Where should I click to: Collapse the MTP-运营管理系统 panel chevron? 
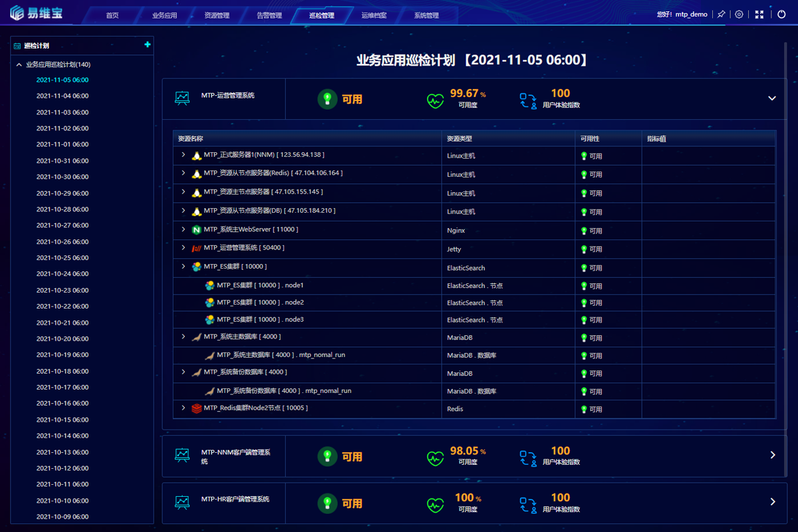(x=772, y=98)
